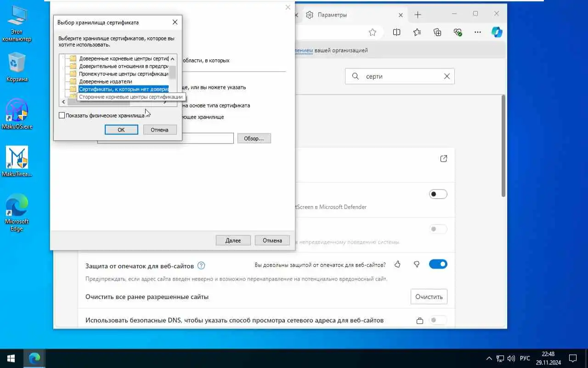
Task: Click Отмена in the import wizard
Action: (272, 240)
